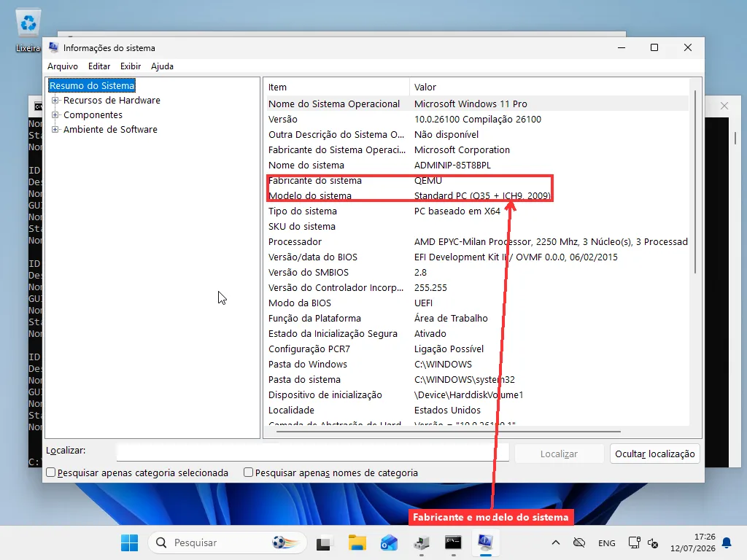Expand the Recursos de Hardware node
Screen dimensions: 747x560
click(55, 101)
